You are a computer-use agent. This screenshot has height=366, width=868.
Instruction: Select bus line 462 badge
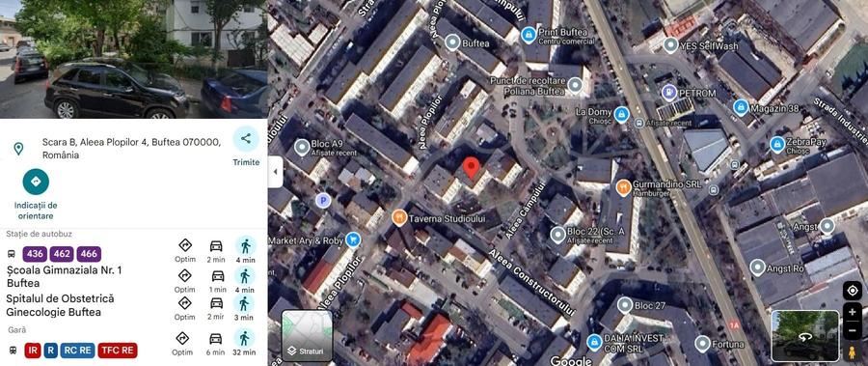point(62,255)
